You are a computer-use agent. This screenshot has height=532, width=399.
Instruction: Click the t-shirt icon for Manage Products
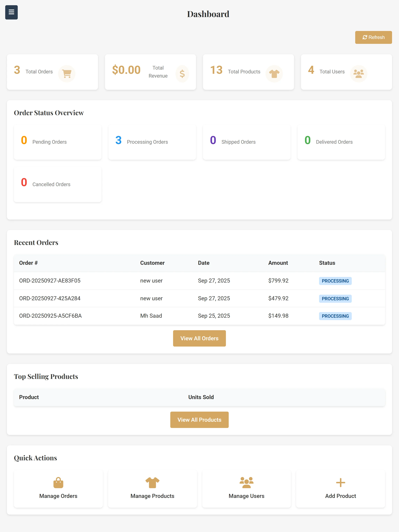click(x=153, y=482)
